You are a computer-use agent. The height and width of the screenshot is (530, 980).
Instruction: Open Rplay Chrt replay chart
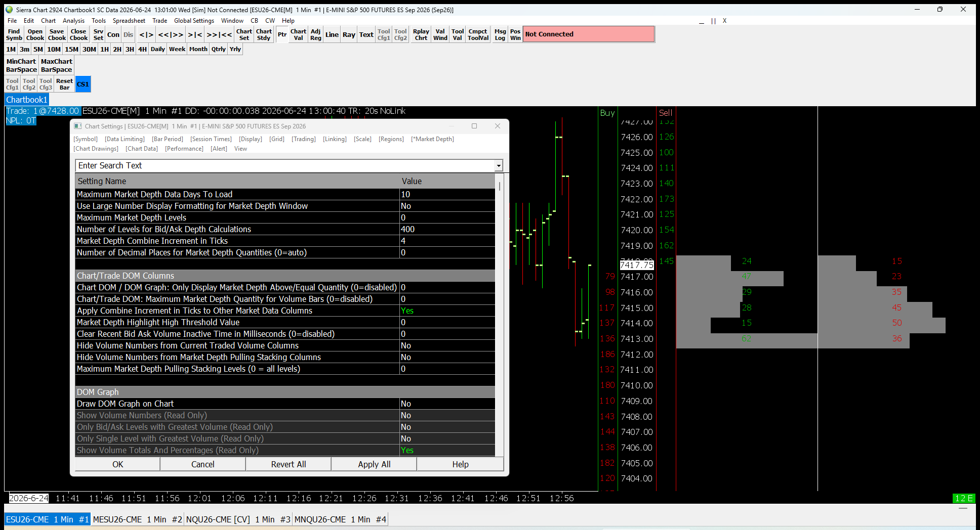coord(421,34)
